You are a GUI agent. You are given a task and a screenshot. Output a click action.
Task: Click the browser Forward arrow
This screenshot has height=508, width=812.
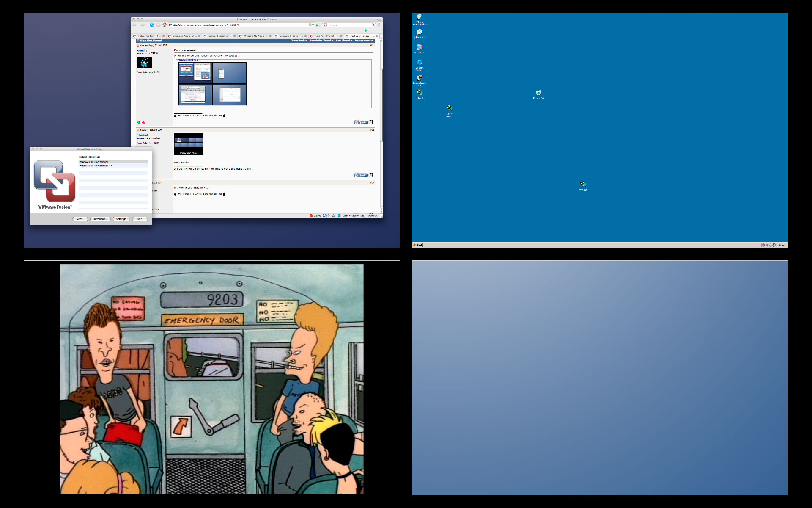pos(143,25)
